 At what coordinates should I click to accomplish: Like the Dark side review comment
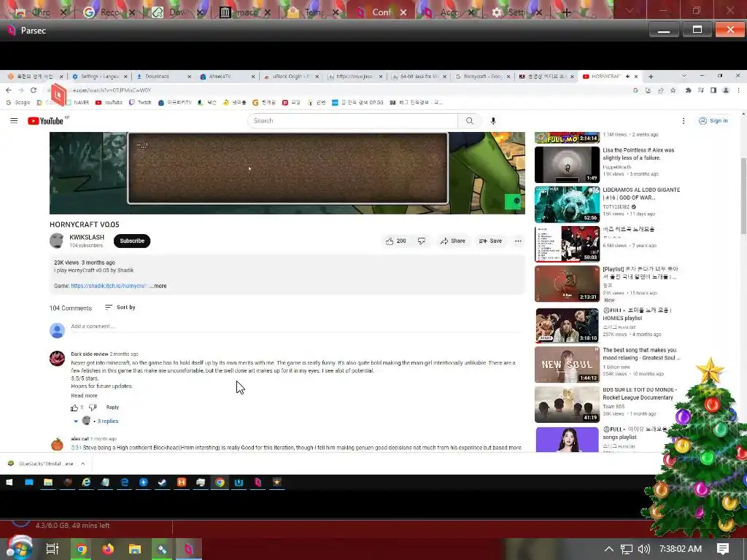click(74, 408)
